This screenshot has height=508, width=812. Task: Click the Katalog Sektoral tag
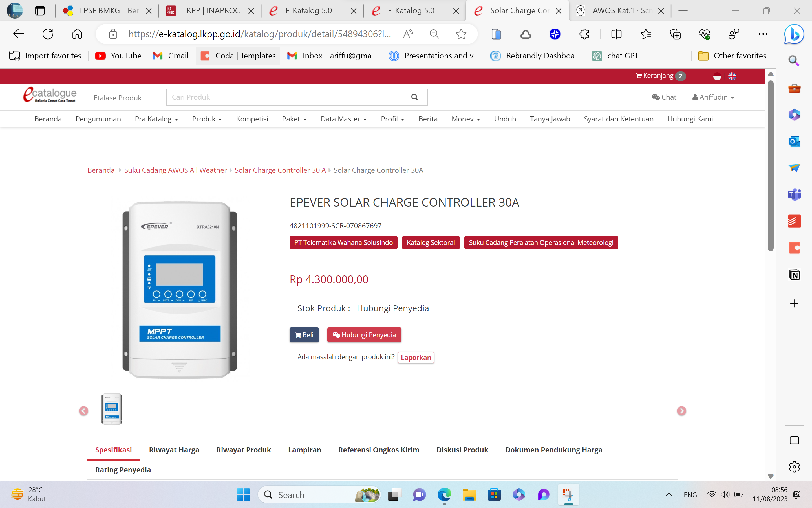(431, 243)
